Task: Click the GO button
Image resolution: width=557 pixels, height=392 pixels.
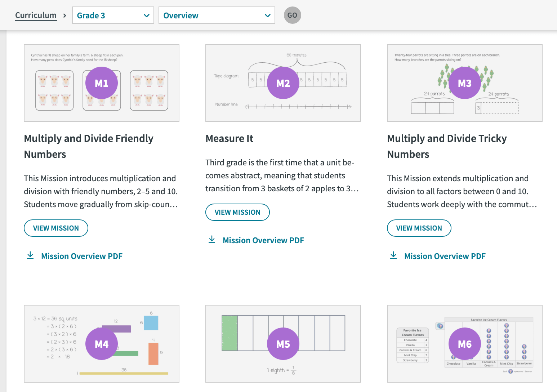Action: [x=292, y=15]
